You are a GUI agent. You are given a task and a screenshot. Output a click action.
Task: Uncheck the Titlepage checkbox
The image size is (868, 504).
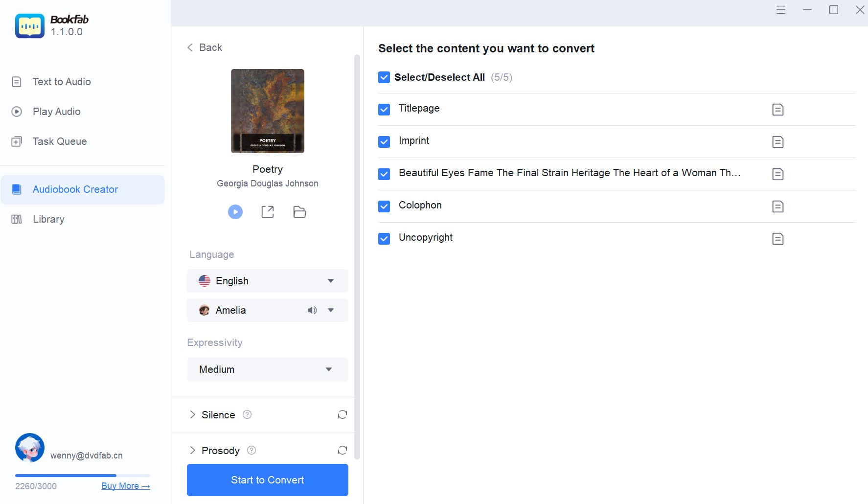click(x=384, y=110)
